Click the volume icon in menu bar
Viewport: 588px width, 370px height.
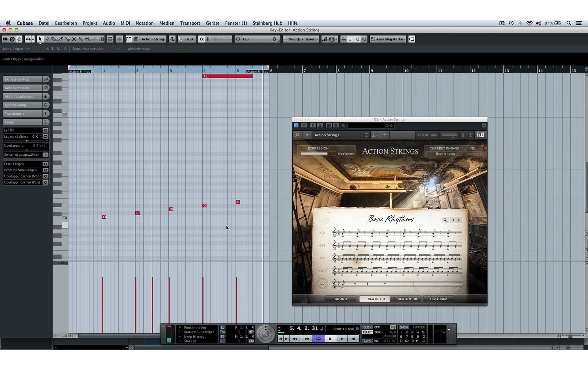click(x=538, y=23)
